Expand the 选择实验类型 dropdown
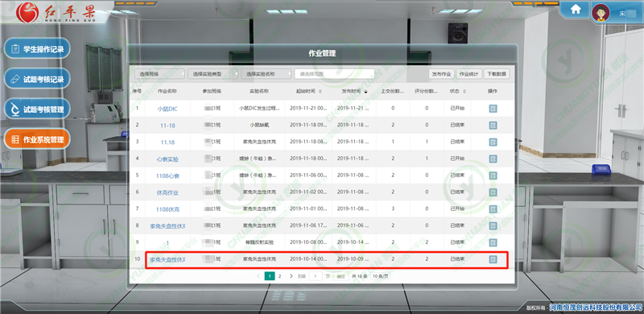Screen dimensions: 644x314 213,74
